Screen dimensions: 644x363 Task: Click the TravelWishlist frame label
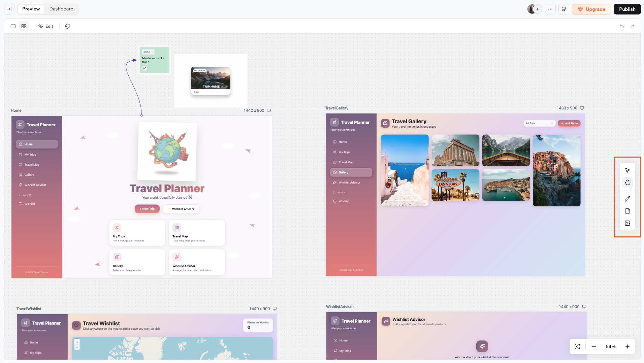29,309
